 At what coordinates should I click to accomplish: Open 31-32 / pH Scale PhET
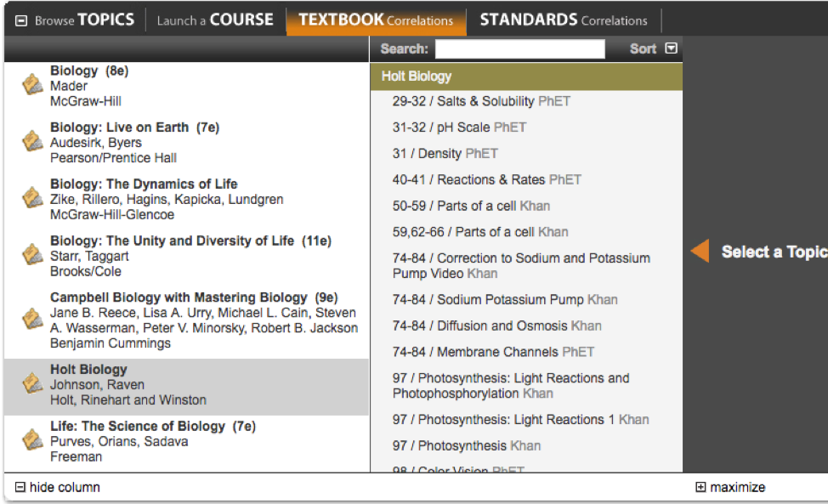click(459, 127)
